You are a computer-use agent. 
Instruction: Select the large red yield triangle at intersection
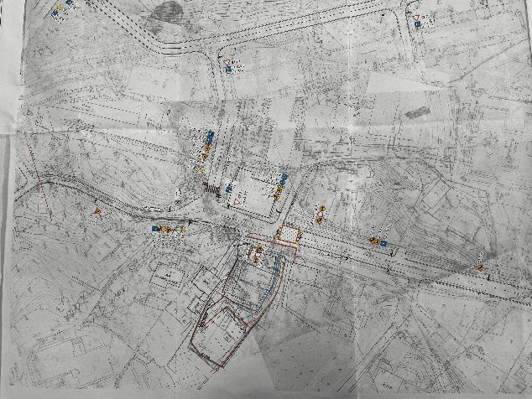click(238, 201)
